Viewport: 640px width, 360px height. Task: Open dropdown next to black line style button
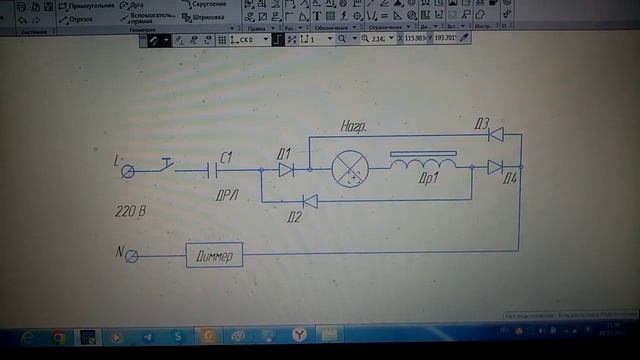pyautogui.click(x=166, y=40)
